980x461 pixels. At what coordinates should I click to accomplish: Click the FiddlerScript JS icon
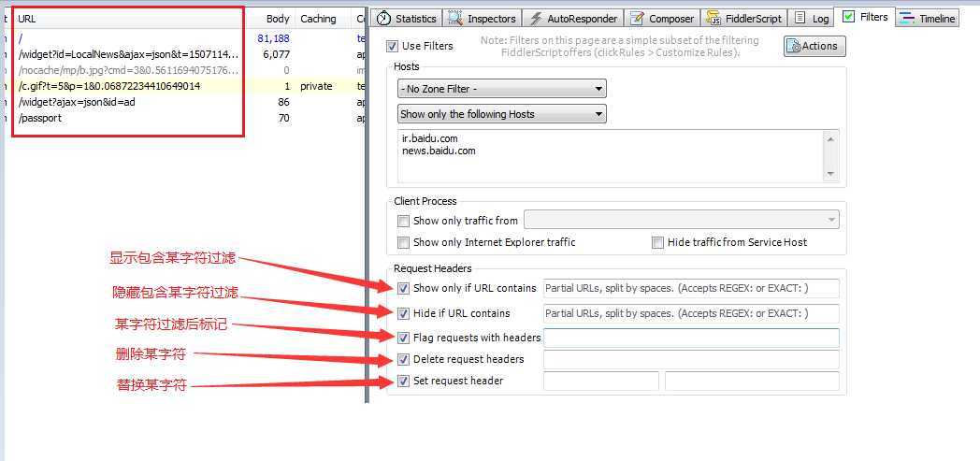pos(713,18)
